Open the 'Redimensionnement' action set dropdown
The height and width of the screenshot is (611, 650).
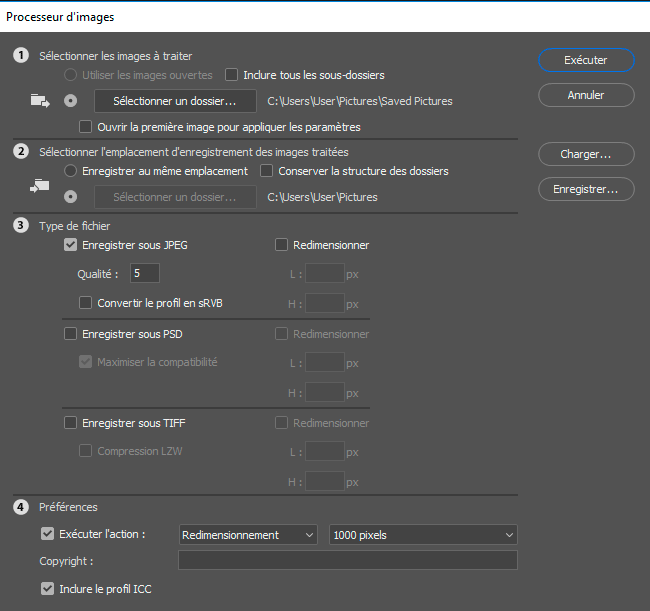click(x=248, y=535)
